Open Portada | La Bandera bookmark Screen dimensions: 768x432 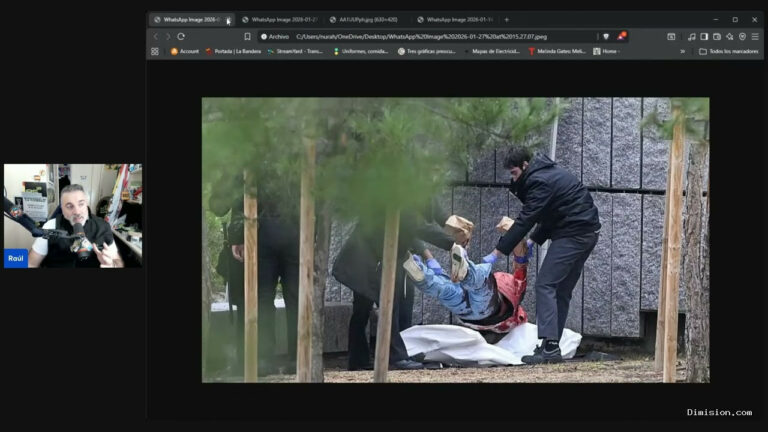pyautogui.click(x=233, y=51)
